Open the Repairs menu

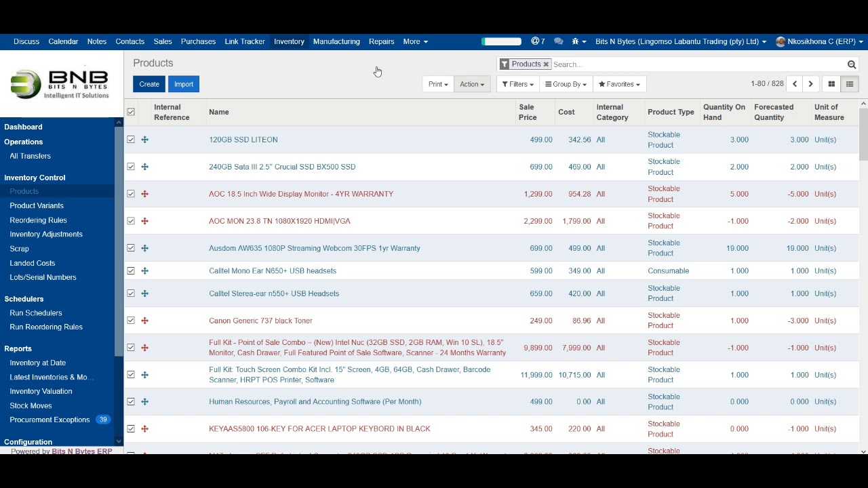tap(381, 41)
